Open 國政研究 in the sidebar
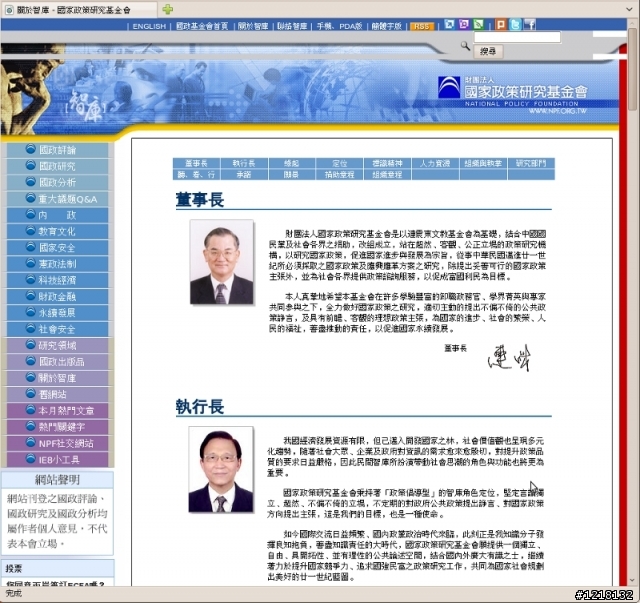 (x=57, y=166)
